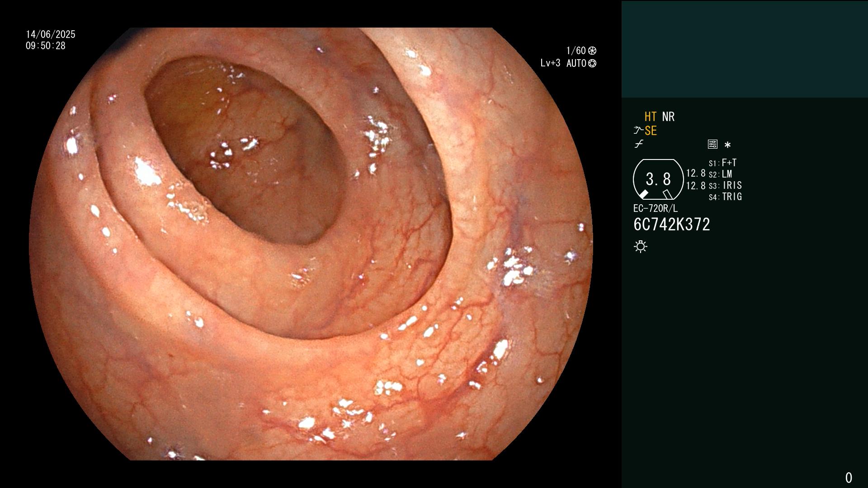868x488 pixels.
Task: Click the AUTO iris mode text
Action: click(576, 64)
